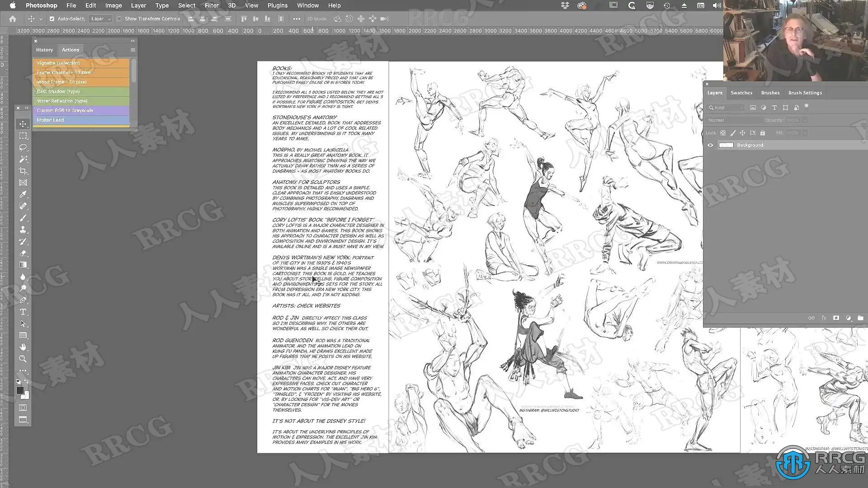Select the Crop tool

point(23,171)
